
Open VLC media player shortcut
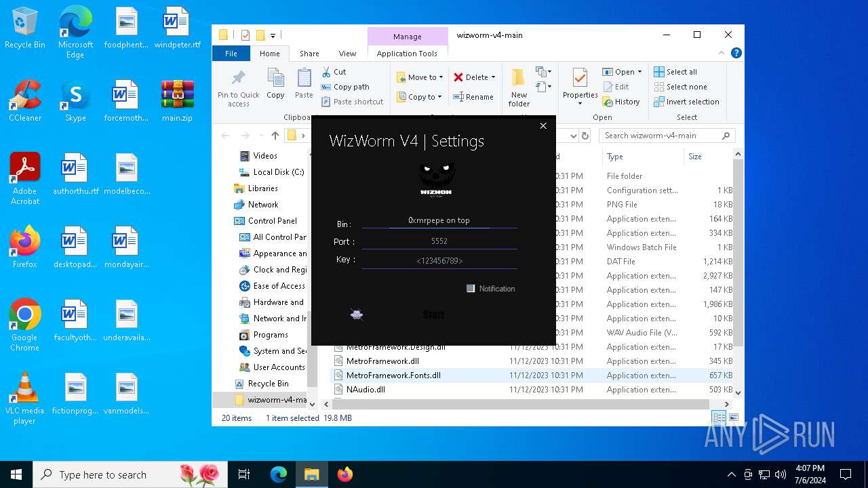point(24,399)
